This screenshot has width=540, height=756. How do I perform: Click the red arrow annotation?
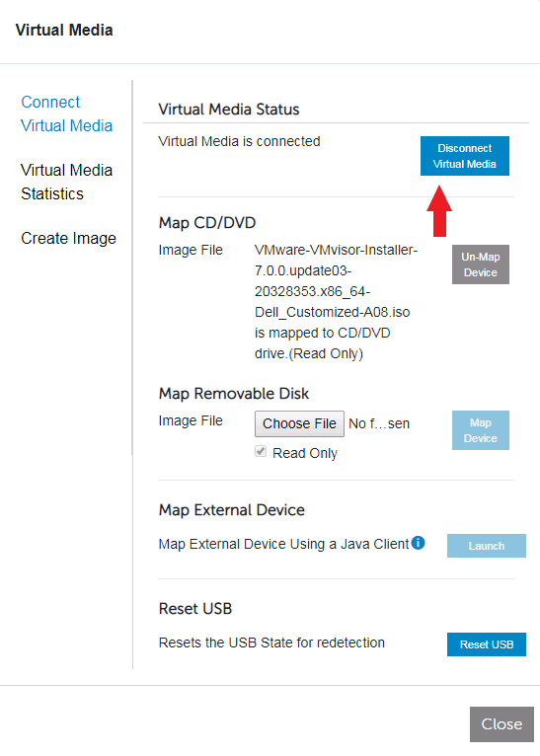coord(439,211)
